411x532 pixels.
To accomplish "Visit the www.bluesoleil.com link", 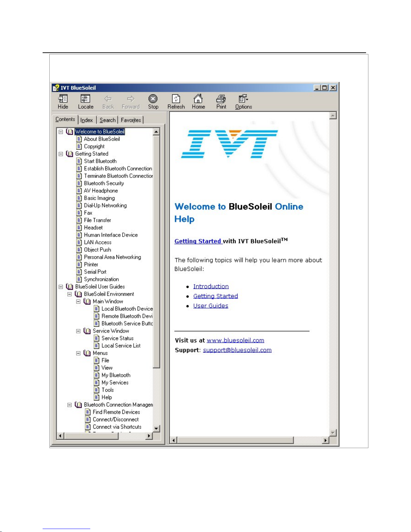I will click(236, 340).
